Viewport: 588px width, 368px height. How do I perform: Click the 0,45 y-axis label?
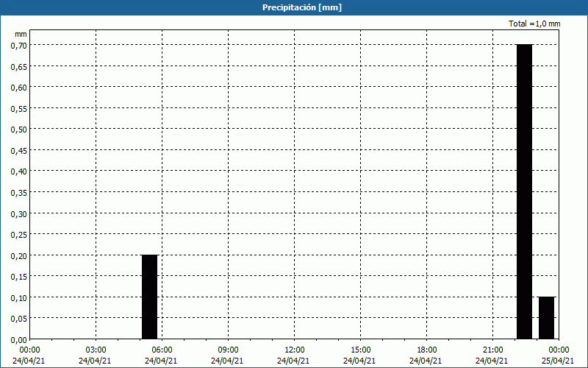tap(19, 151)
